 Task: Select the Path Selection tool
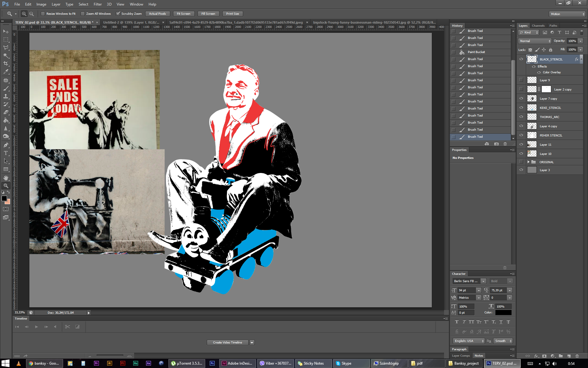click(x=6, y=161)
